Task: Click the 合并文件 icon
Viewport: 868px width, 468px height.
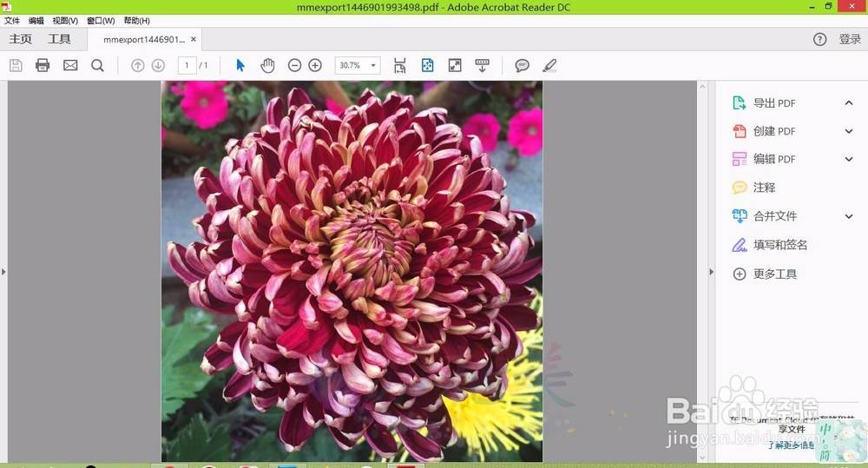Action: tap(739, 216)
